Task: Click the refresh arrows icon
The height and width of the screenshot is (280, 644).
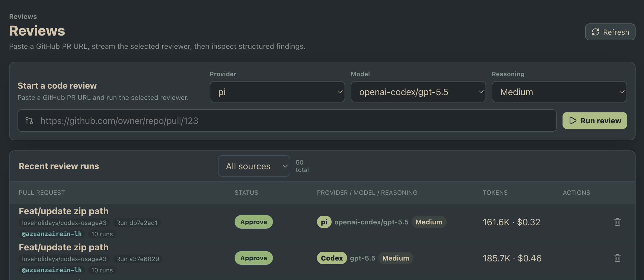Action: coord(595,32)
